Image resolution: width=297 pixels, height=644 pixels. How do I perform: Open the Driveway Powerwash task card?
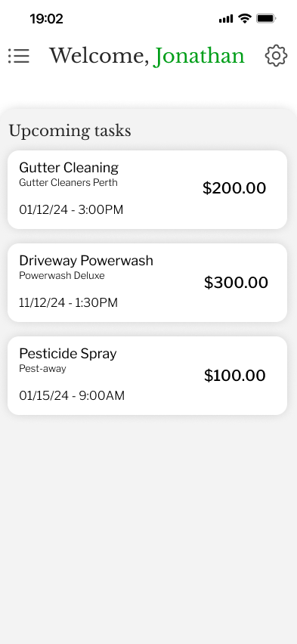(x=147, y=283)
